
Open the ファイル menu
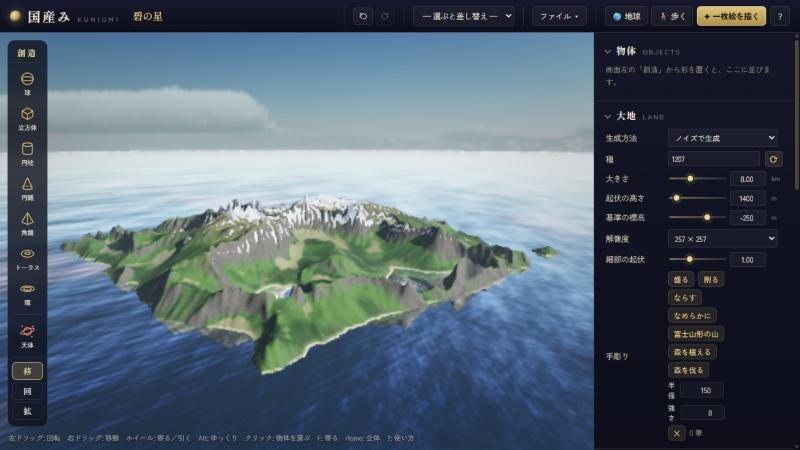(559, 16)
